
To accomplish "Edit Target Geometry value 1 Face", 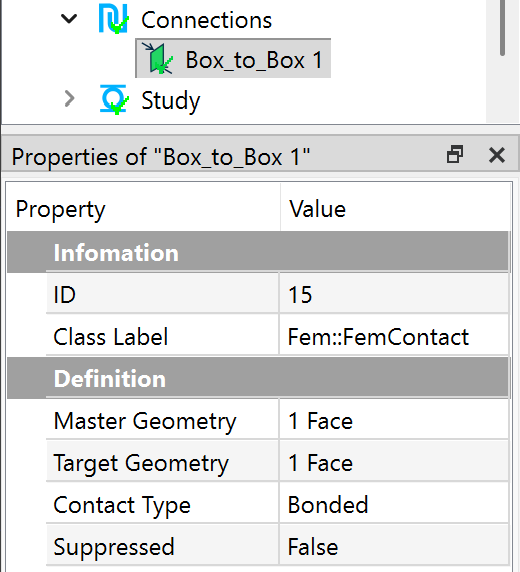I will pyautogui.click(x=394, y=463).
